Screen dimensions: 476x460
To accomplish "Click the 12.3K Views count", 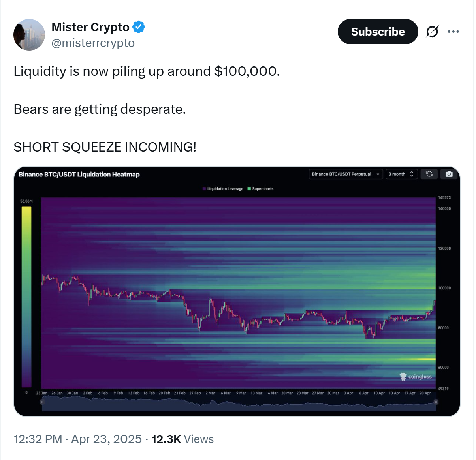I will (x=182, y=439).
